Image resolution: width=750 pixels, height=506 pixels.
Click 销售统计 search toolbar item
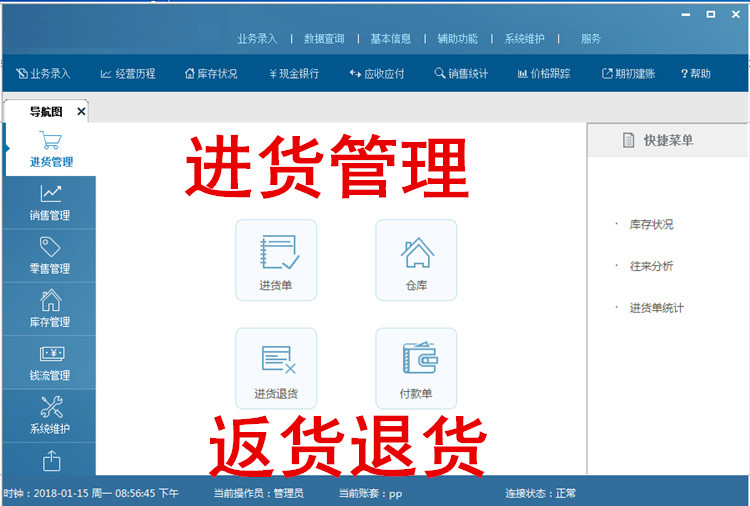[461, 74]
